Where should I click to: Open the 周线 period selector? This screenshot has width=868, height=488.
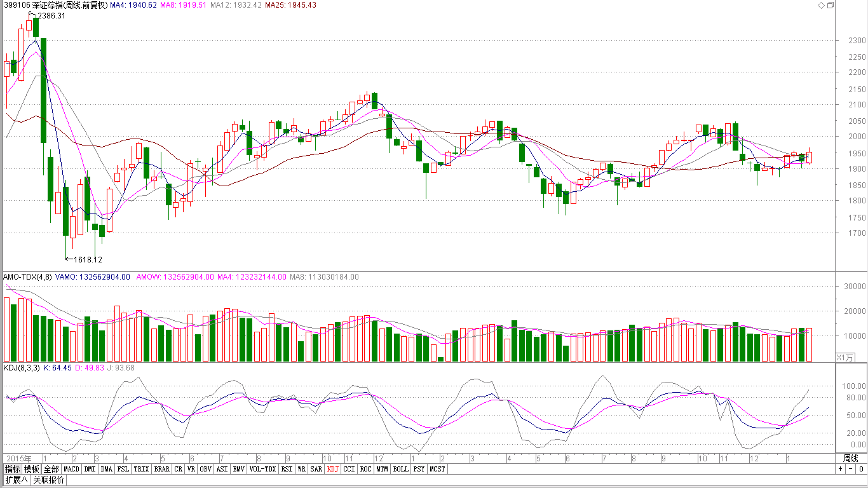pyautogui.click(x=850, y=458)
